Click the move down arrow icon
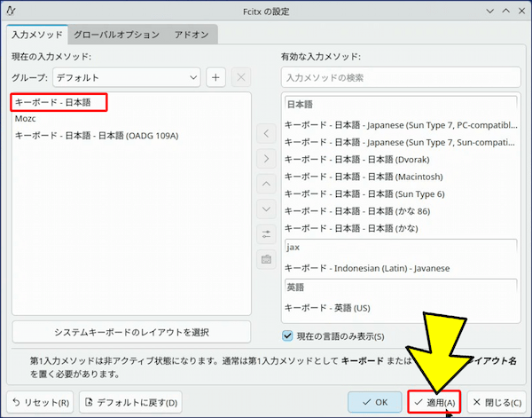This screenshot has height=418, width=532. tap(266, 209)
